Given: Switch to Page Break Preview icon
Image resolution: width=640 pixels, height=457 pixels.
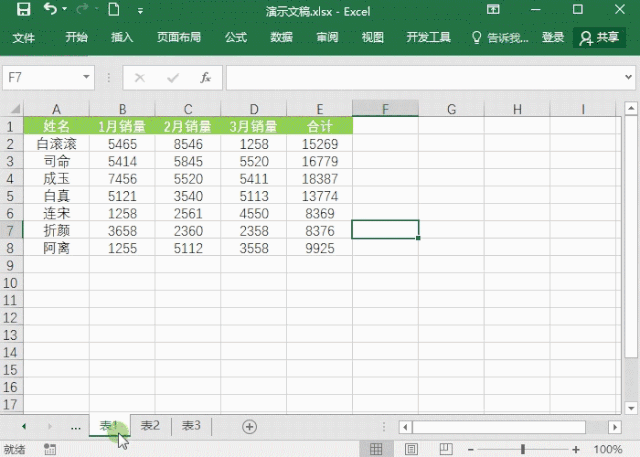Looking at the screenshot, I should click(446, 449).
